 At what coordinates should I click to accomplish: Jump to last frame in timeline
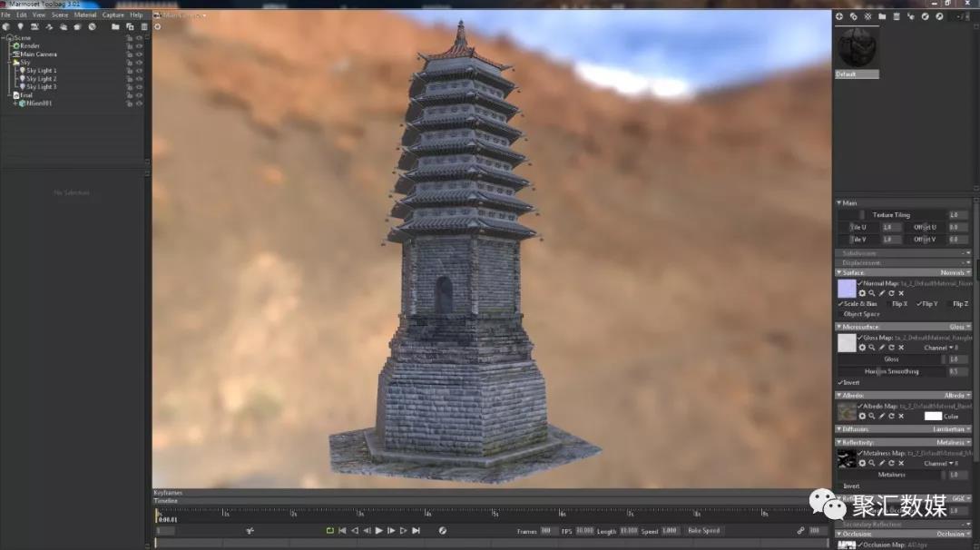[416, 530]
